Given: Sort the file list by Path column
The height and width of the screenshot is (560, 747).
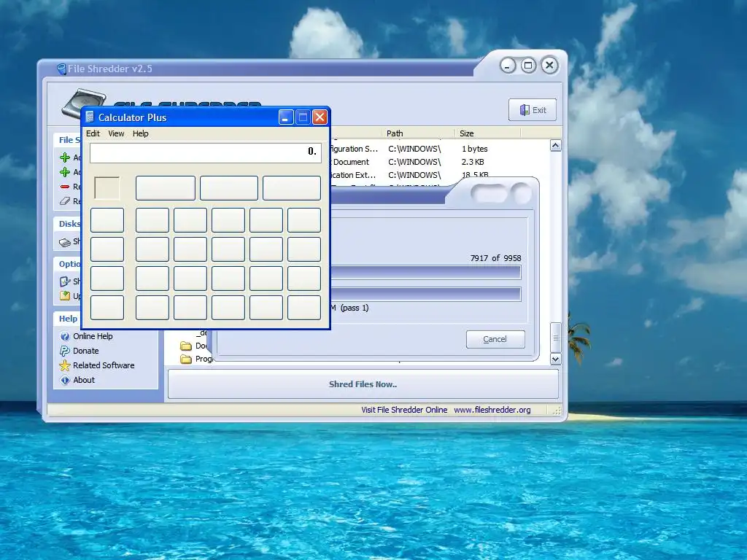Looking at the screenshot, I should [395, 133].
